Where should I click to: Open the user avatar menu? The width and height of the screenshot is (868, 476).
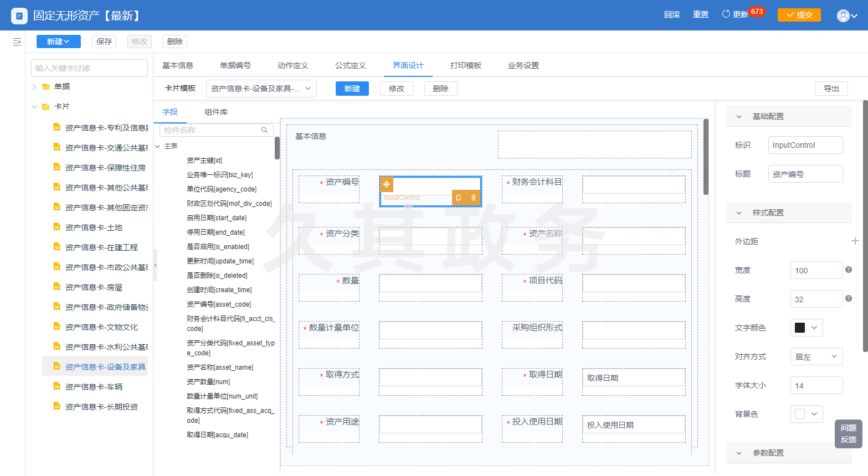[846, 15]
